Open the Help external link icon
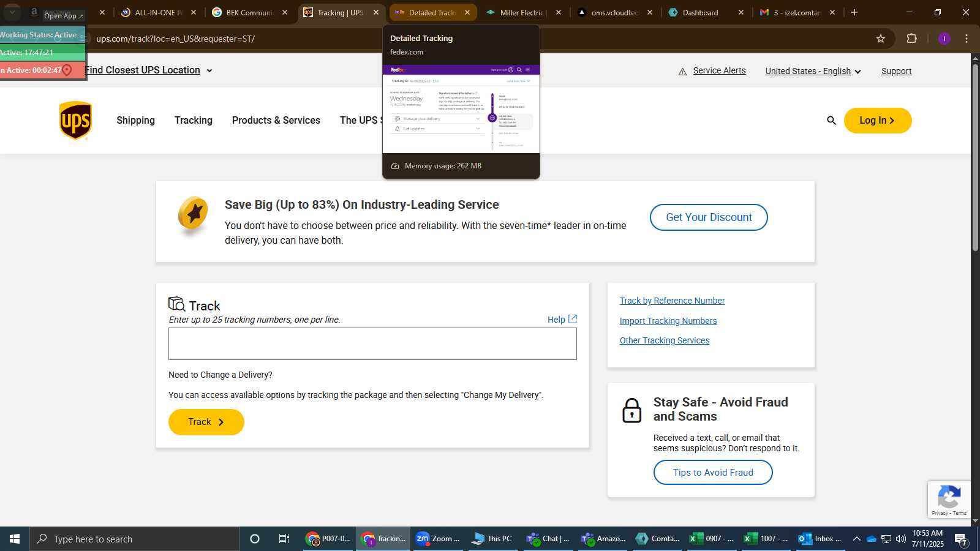Viewport: 980px width, 551px height. 573,319
